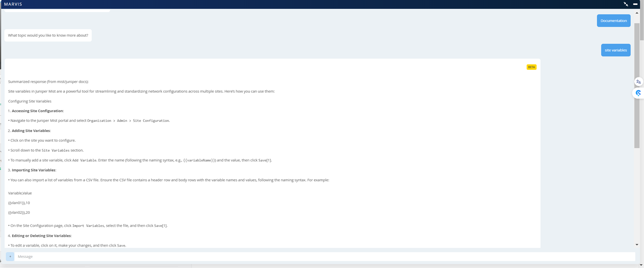Click 'What topic would you like' message
Screen dimensions: 644x268
coord(48,35)
